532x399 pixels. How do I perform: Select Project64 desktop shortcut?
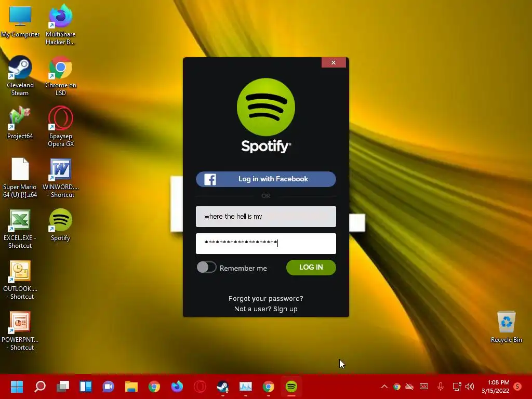pyautogui.click(x=20, y=123)
